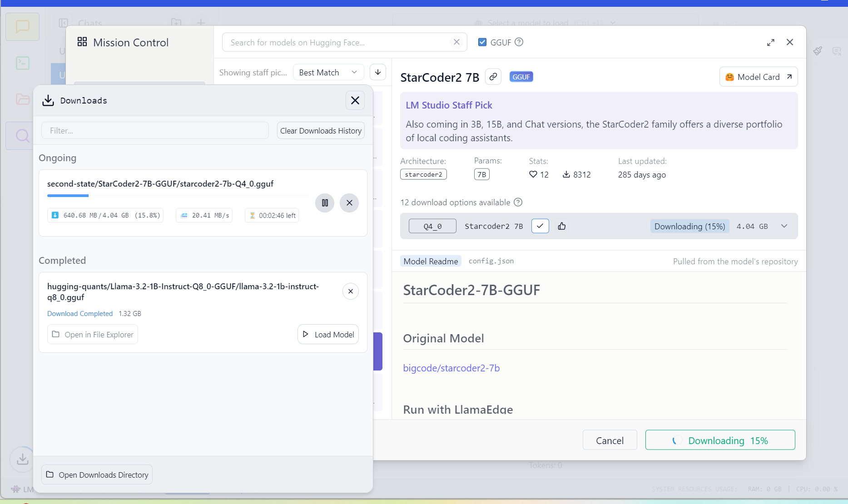Viewport: 848px width, 504px height.
Task: Open the Discover search sidebar icon
Action: (22, 135)
